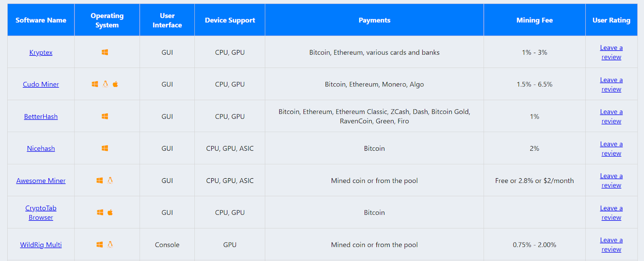The width and height of the screenshot is (644, 261).
Task: Click the Windows icon in Nicehash row
Action: (x=105, y=148)
